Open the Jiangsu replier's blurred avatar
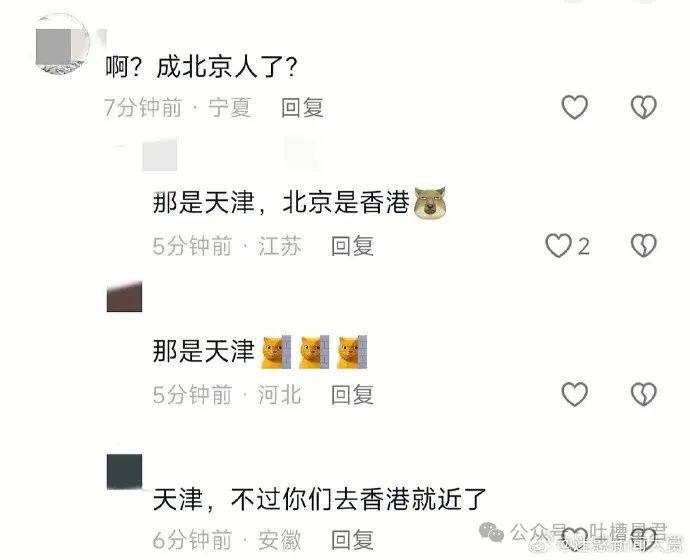690x560 pixels. (159, 154)
